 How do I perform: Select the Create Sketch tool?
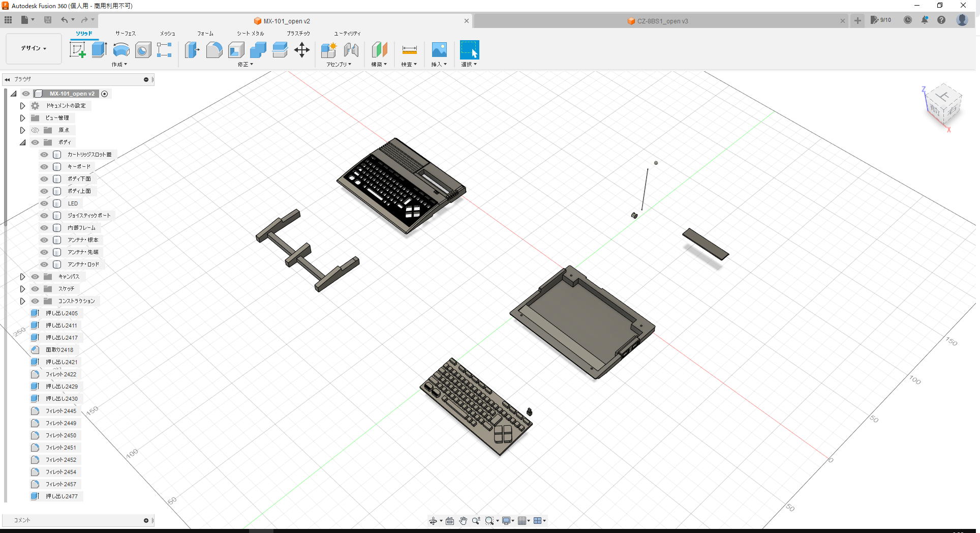click(x=78, y=49)
